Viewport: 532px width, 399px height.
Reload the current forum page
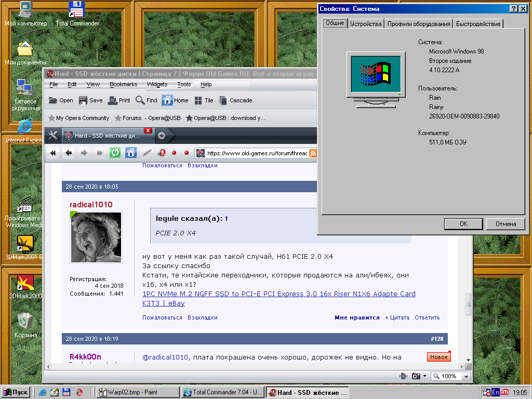115,153
